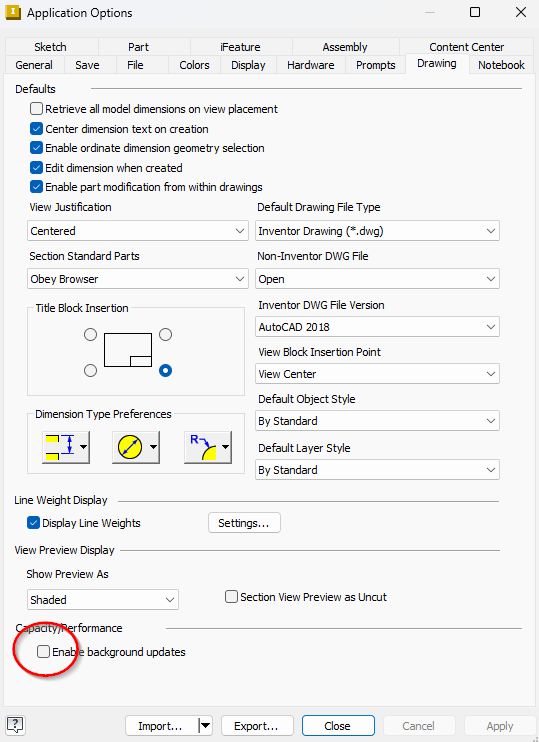Enable background updates checkbox
The height and width of the screenshot is (742, 539).
tap(43, 652)
